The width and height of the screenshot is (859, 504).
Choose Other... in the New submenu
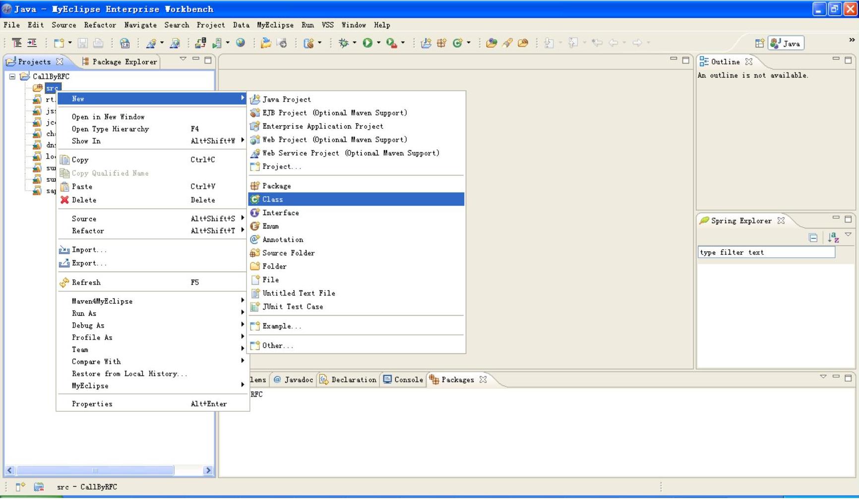coord(356,345)
